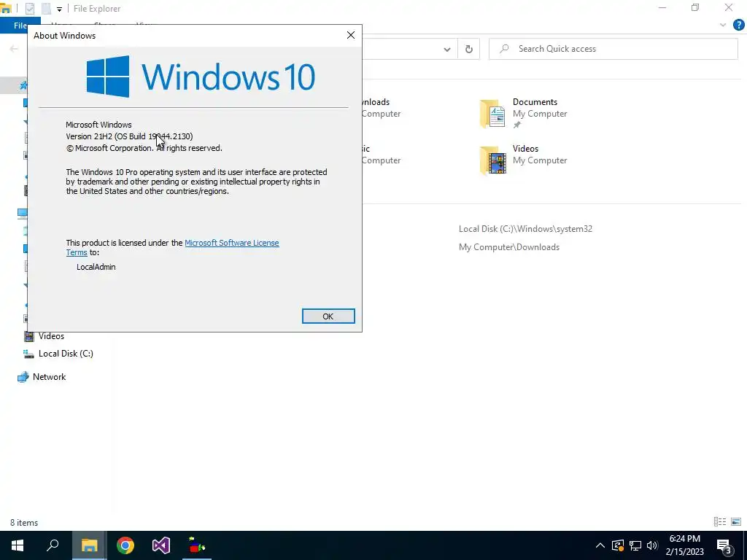The height and width of the screenshot is (560, 747).
Task: Launch Google Chrome from the taskbar
Action: click(x=125, y=545)
